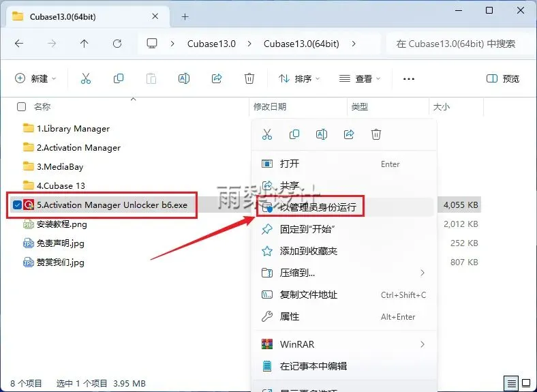
Task: Go back with the left arrow
Action: click(19, 44)
